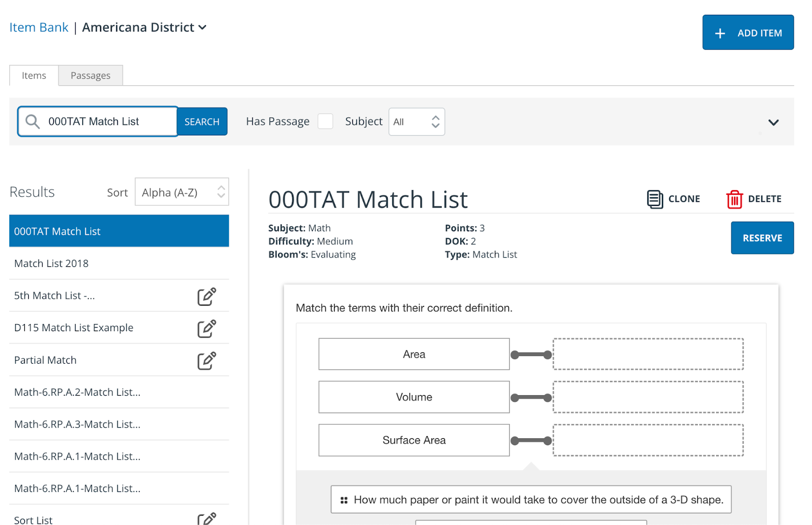Click the paper or paint definition option
812x525 pixels.
[x=531, y=500]
